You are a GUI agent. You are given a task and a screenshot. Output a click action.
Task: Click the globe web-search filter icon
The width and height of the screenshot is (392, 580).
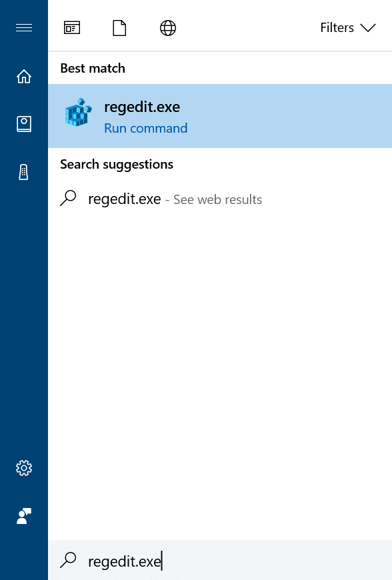tap(167, 27)
